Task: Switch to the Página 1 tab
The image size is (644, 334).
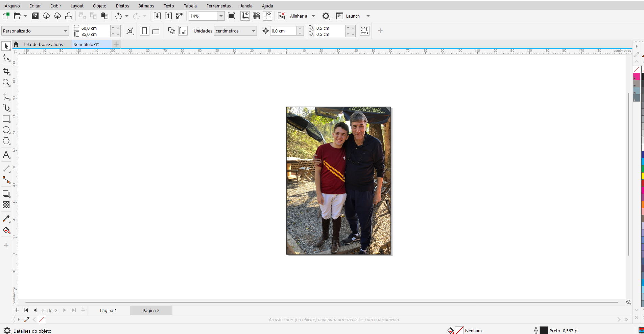Action: [x=108, y=310]
